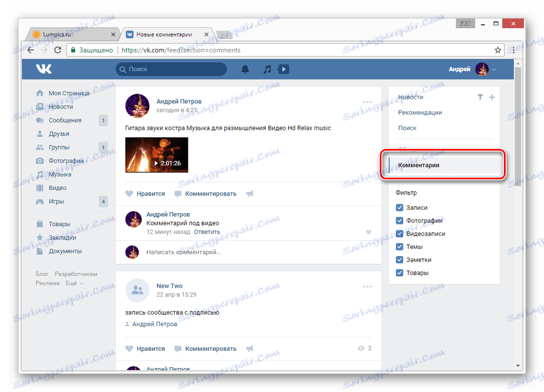Add a news tab with the plus icon
Screen dimensions: 544x392
[x=492, y=97]
